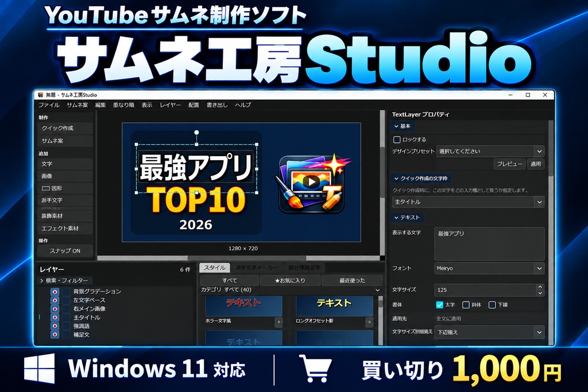The image size is (588, 392).
Task: Switch to the 部分強調文字 tab
Action: (304, 267)
